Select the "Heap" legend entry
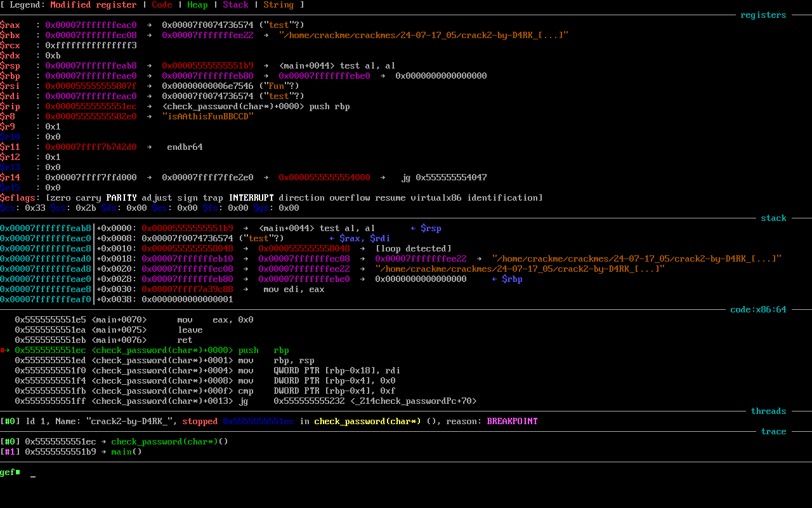The width and height of the screenshot is (812, 508). 197,5
